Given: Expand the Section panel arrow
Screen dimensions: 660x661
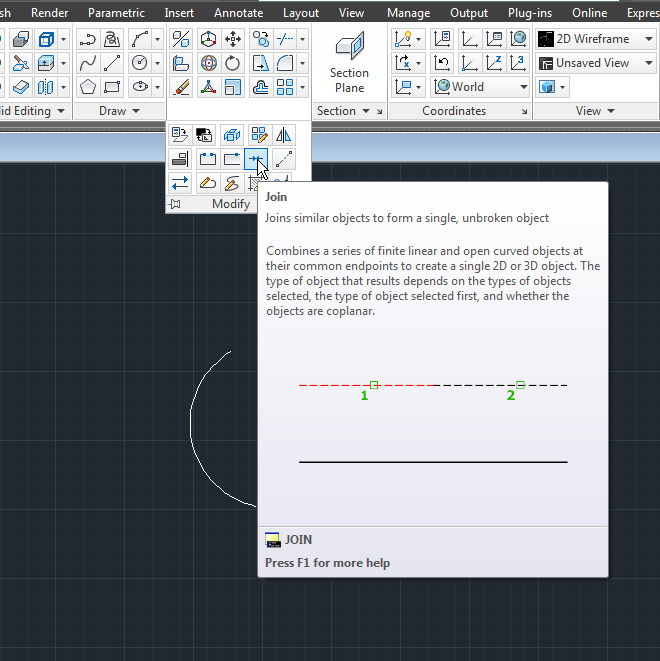Looking at the screenshot, I should tap(366, 111).
